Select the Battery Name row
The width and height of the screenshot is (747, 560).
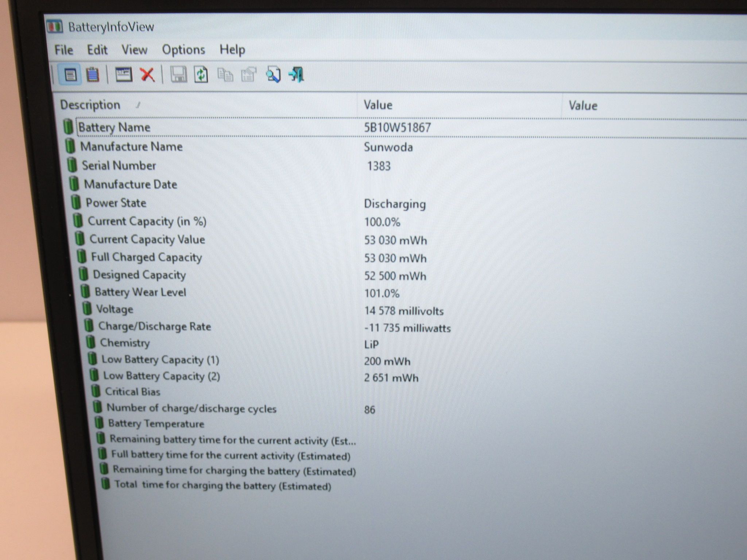[x=405, y=127]
